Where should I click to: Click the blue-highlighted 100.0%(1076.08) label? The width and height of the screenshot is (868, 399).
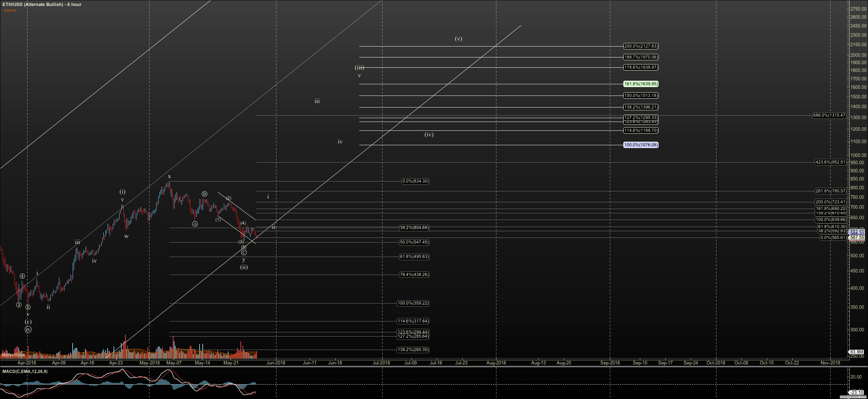pos(641,145)
